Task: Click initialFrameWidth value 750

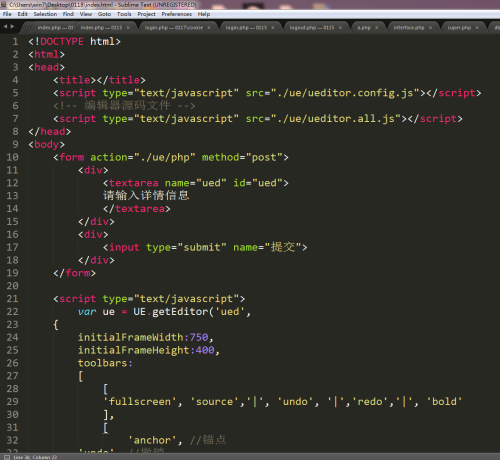Action: pos(199,337)
